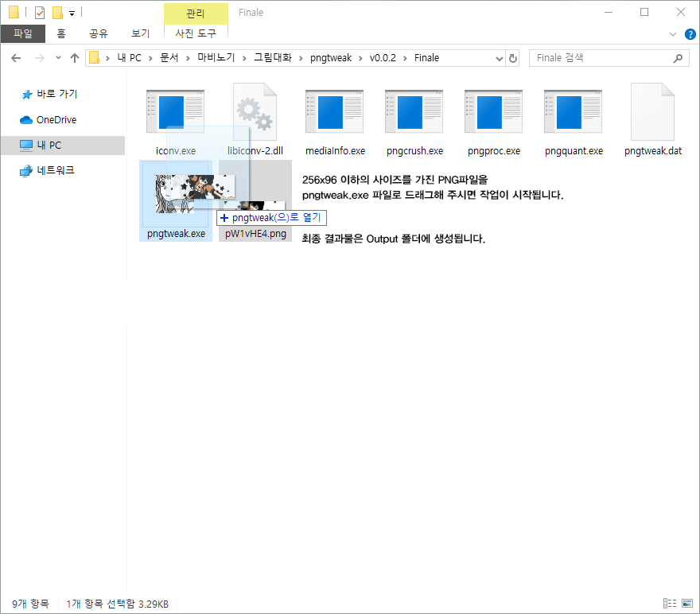Expand chevron after 내 PC breadcrumb
700x614 pixels.
(x=150, y=58)
